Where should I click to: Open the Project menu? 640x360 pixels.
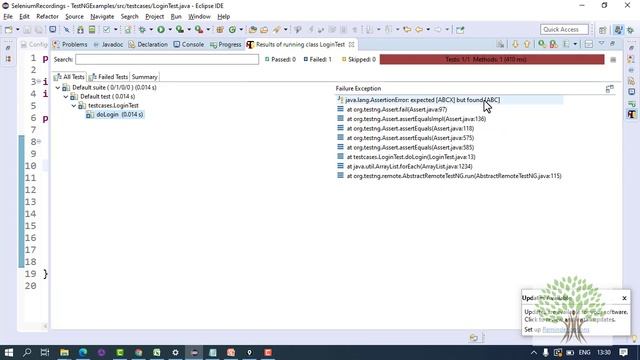point(154,16)
